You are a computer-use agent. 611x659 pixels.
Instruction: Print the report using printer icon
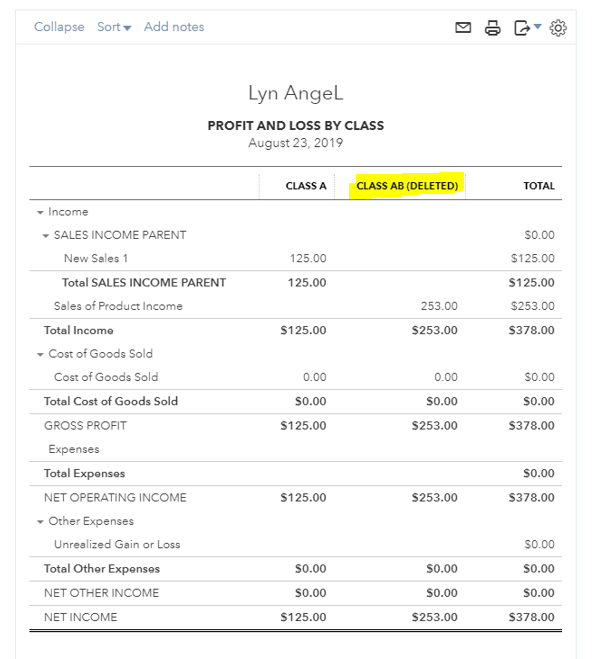tap(492, 28)
